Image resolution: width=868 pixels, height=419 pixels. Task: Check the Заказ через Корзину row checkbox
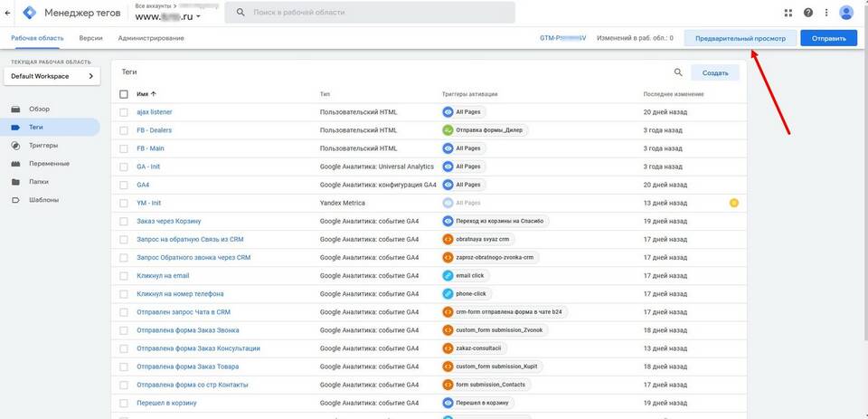coord(124,221)
